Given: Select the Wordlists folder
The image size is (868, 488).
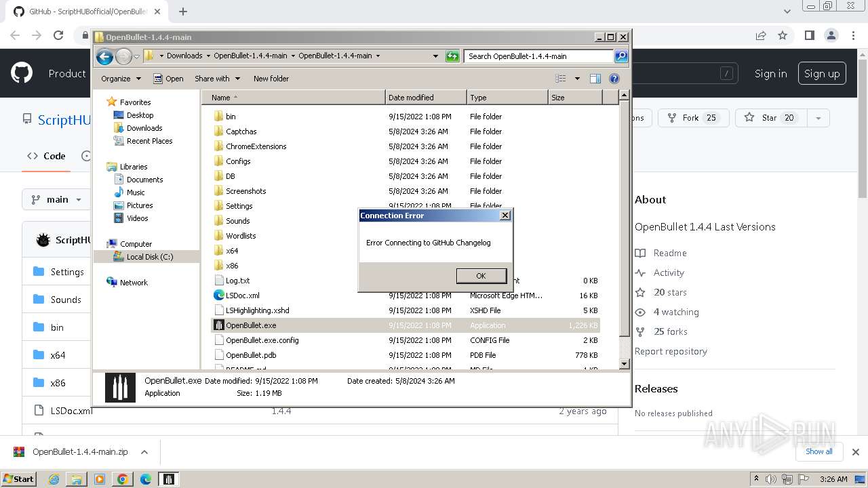Looking at the screenshot, I should pyautogui.click(x=241, y=236).
